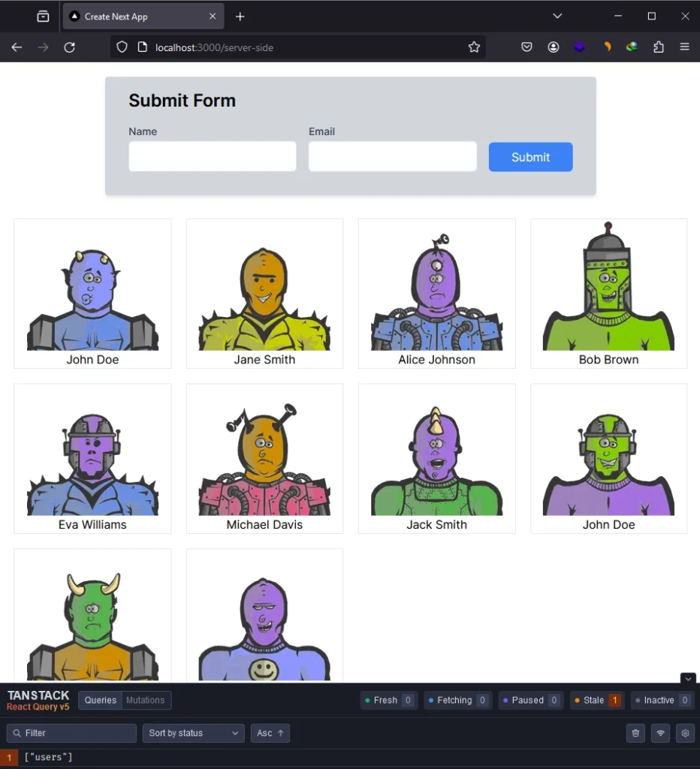The height and width of the screenshot is (769, 700).
Task: Expand the list all tabs chevron
Action: (557, 17)
